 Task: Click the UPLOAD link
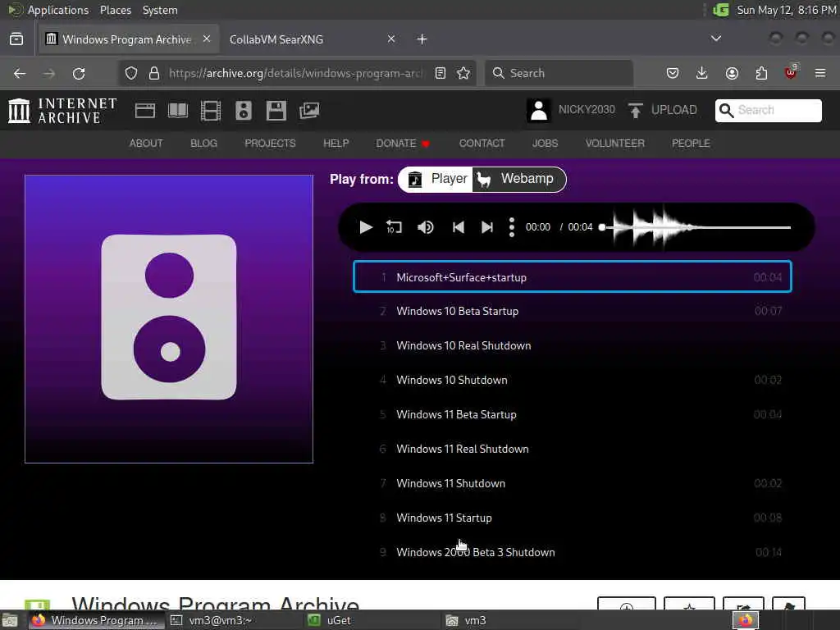[674, 110]
